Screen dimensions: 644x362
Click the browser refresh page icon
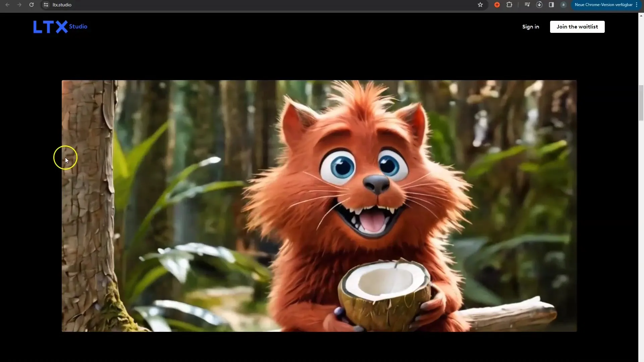(x=32, y=5)
